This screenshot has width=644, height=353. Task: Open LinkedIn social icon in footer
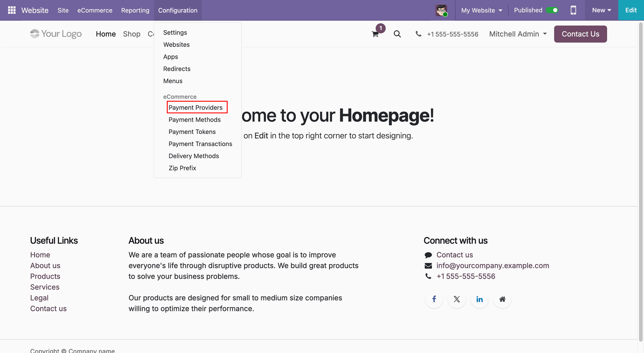pyautogui.click(x=480, y=299)
